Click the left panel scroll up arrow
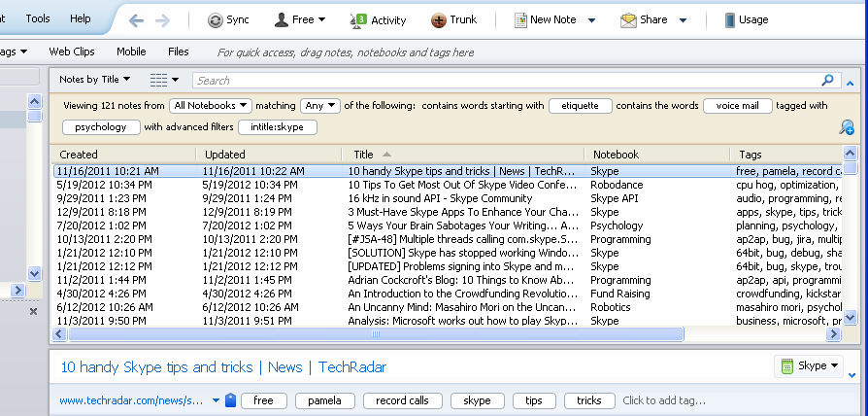 click(x=34, y=101)
